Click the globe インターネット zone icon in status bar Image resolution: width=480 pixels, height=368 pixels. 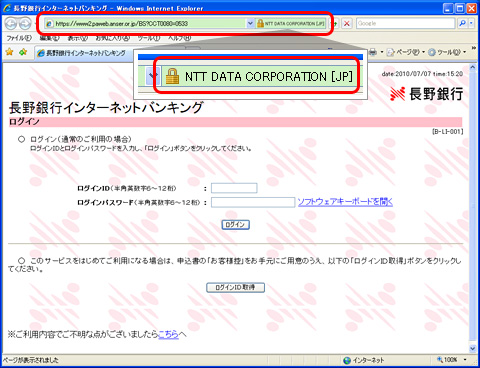tap(347, 360)
